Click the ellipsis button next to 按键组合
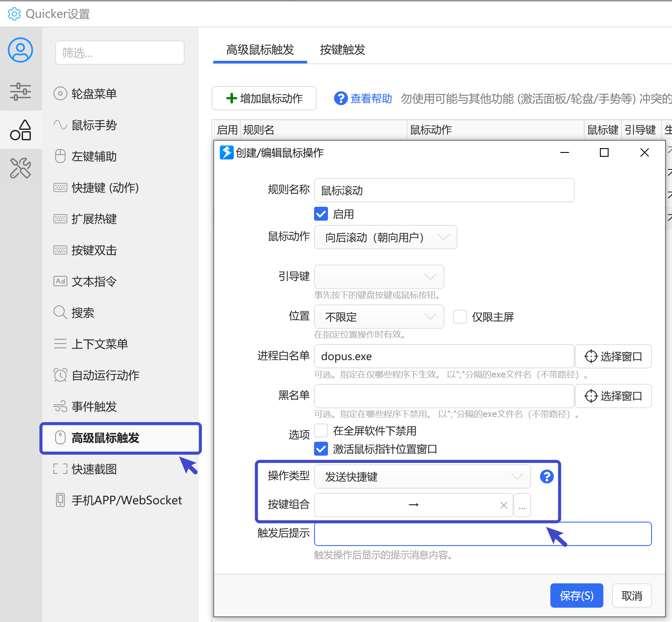 click(x=522, y=505)
